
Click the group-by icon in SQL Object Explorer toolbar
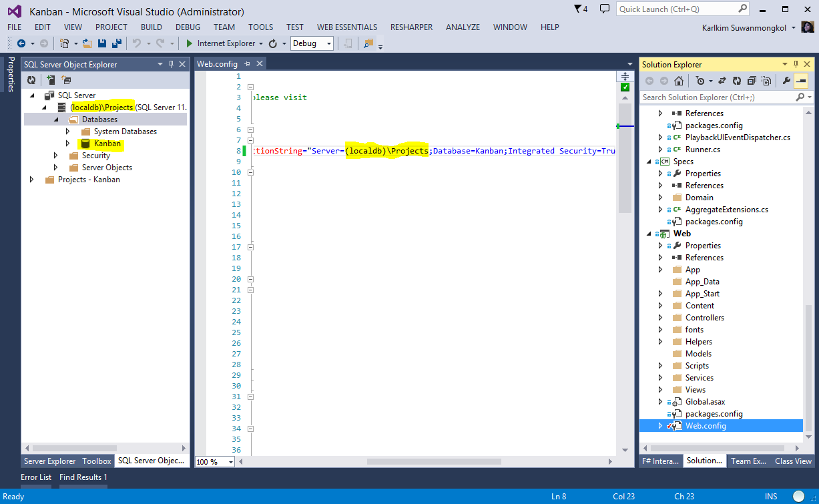click(67, 80)
